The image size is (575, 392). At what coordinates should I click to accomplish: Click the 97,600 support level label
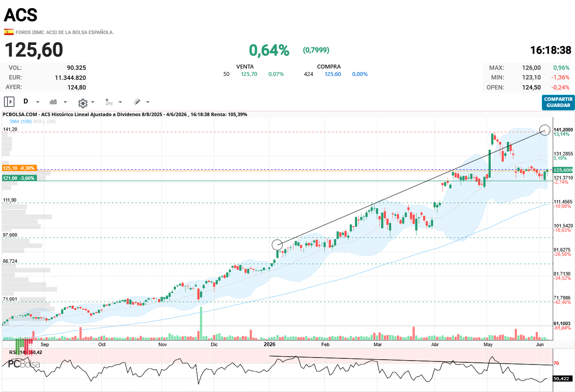10,235
